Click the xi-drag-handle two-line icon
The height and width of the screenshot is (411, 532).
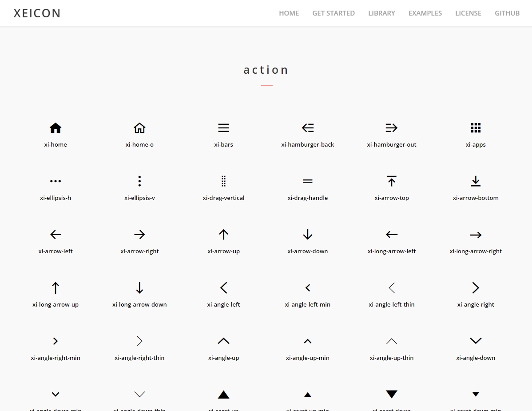click(x=308, y=181)
